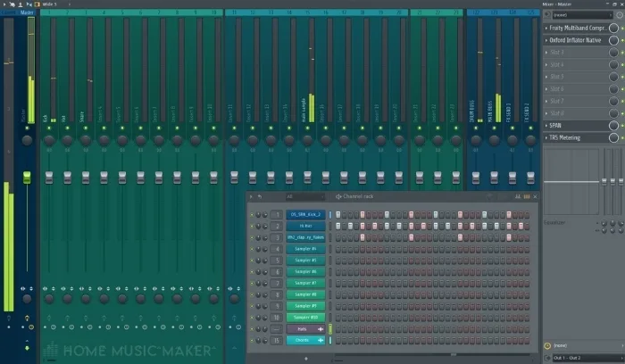Expand Slot 5 effect arrow
This screenshot has height=364, width=625.
tap(546, 77)
